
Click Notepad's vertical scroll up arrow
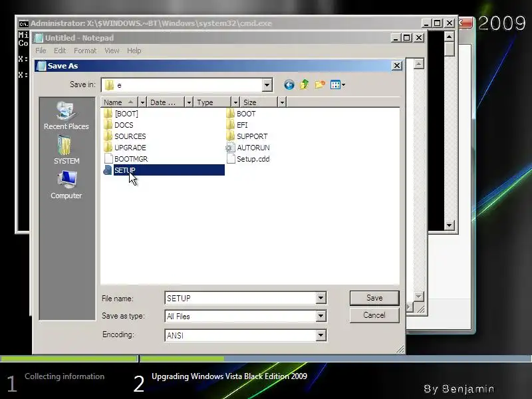click(418, 64)
